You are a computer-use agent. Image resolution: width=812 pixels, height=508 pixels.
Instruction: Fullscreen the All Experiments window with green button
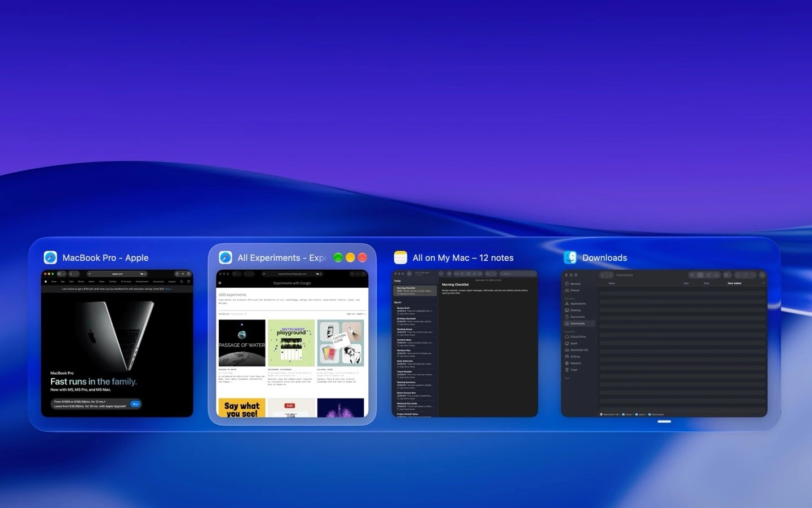pos(338,257)
